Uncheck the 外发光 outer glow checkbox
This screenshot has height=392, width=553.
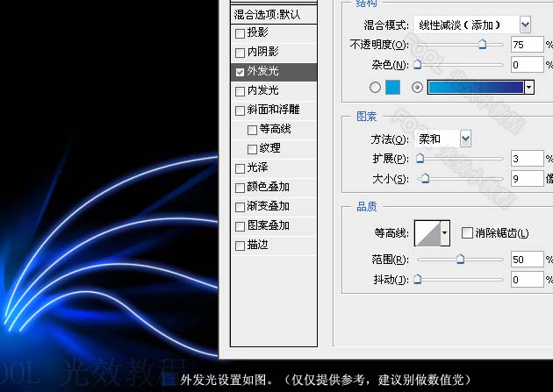[x=240, y=72]
